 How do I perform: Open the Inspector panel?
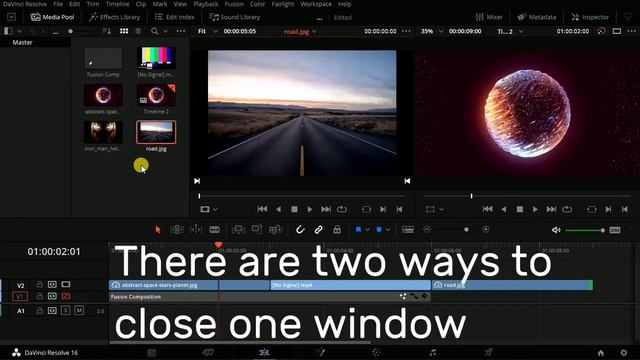pos(590,17)
